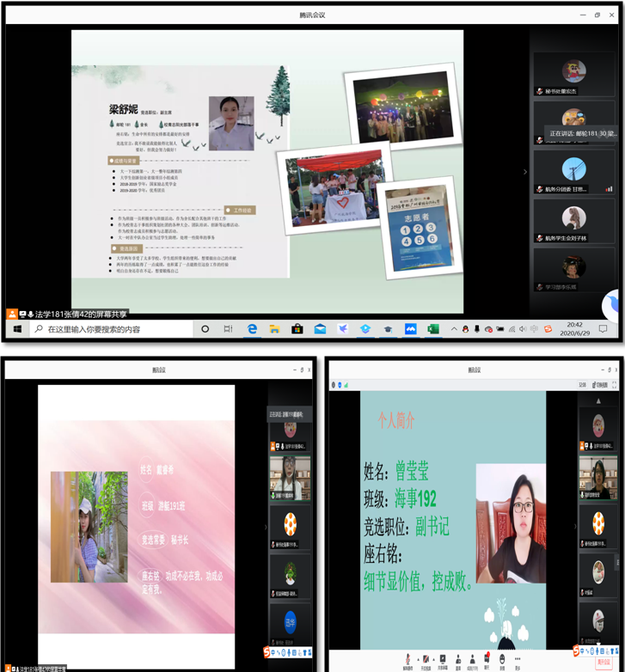Turn on the camera in meeting toolbar
Image resolution: width=625 pixels, height=672 pixels.
[426, 658]
